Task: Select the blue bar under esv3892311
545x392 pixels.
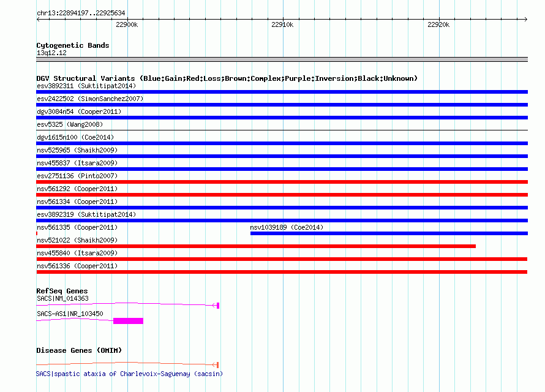Action: pos(282,92)
